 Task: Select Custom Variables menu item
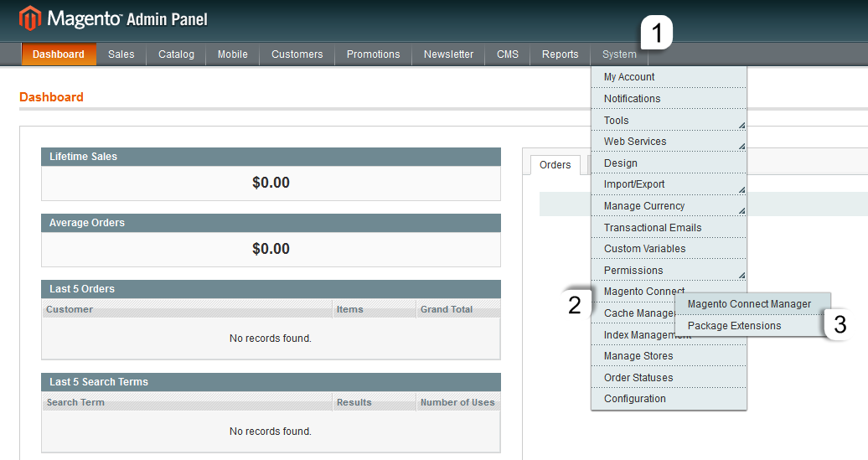[669, 249]
